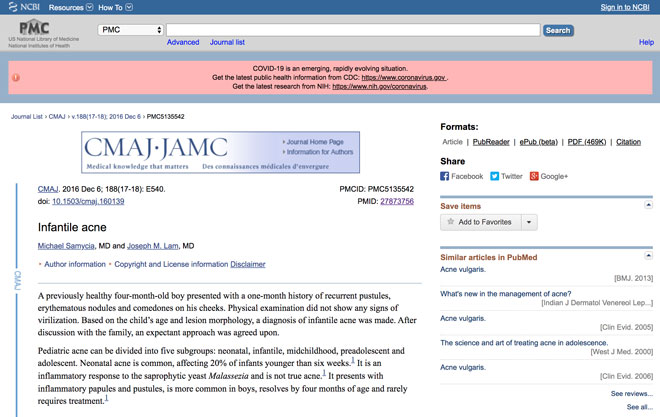The height and width of the screenshot is (417, 660).
Task: Click the star icon in Add to Favorites
Action: [x=450, y=222]
